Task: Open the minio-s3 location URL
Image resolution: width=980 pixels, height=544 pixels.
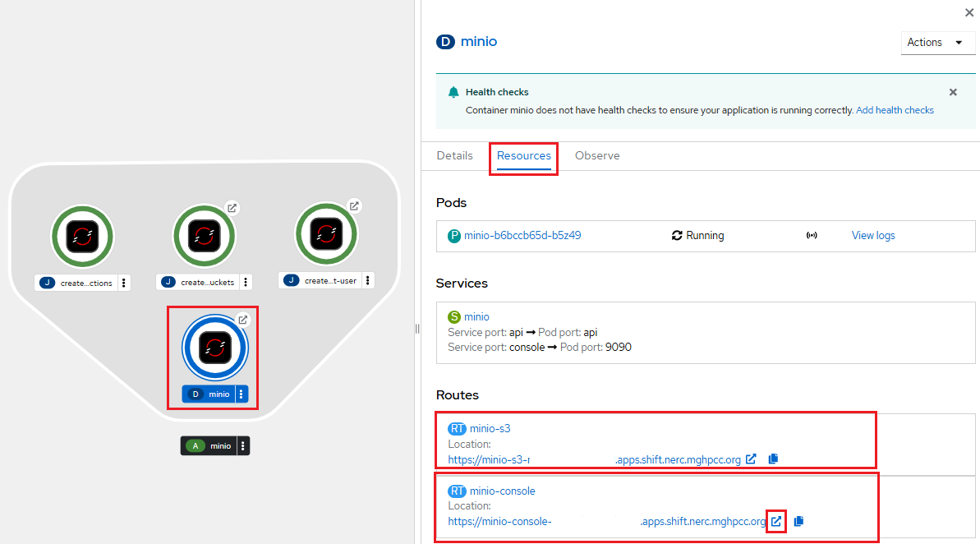Action: pos(595,459)
